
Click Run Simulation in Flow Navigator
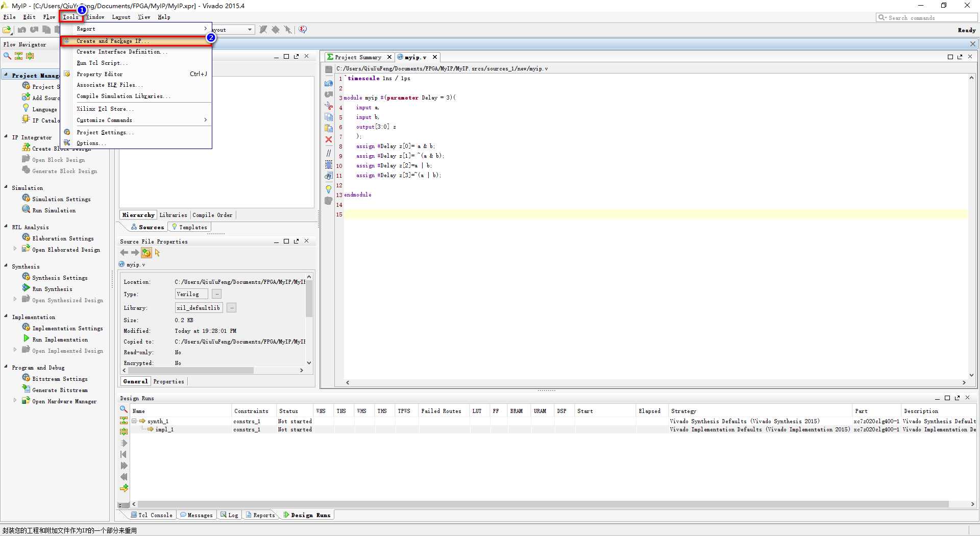pos(54,210)
